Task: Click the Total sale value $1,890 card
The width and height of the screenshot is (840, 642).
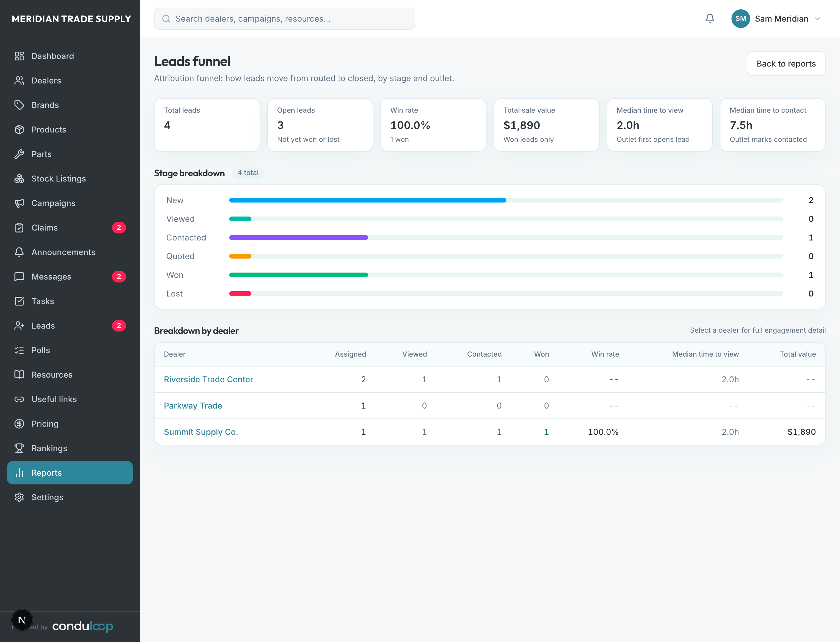Action: (x=546, y=125)
